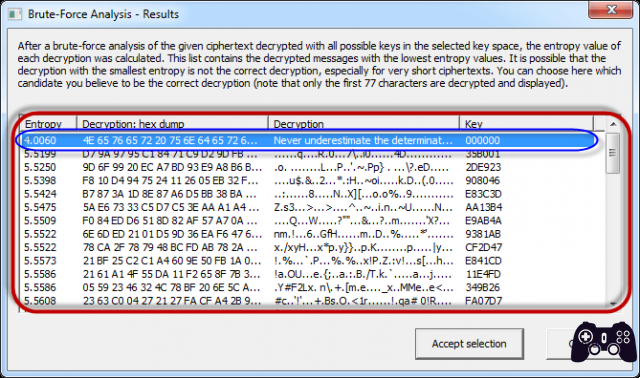Click the scrollbar up arrow

[613, 124]
